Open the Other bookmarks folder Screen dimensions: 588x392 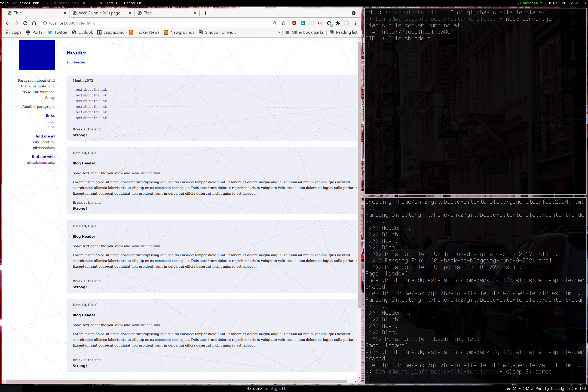[304, 32]
